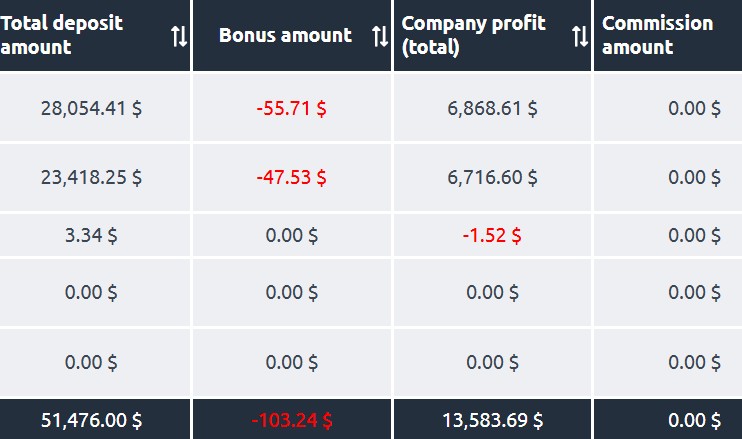The image size is (742, 439).
Task: Click the negative -1.52 $ profit cell
Action: 492,236
